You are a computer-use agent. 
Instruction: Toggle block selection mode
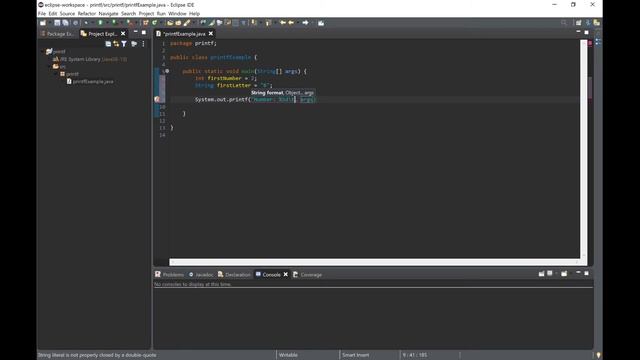coord(236,23)
